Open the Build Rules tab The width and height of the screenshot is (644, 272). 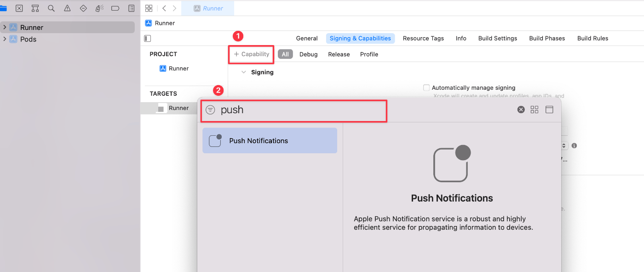(593, 39)
